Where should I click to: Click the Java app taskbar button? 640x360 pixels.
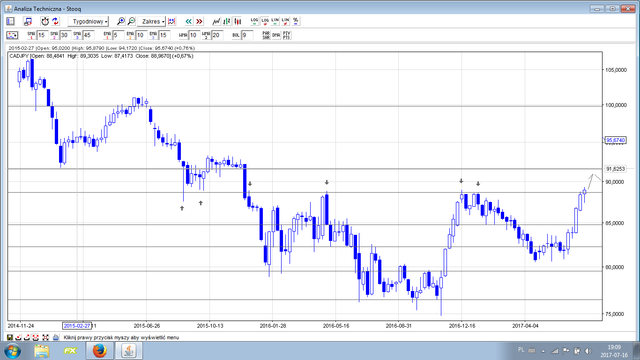pos(129,351)
